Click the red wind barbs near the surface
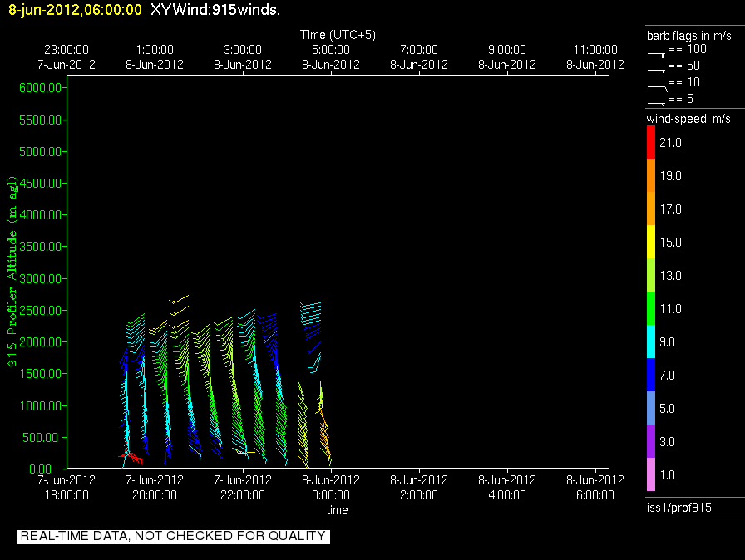The width and height of the screenshot is (745, 560). click(x=131, y=456)
